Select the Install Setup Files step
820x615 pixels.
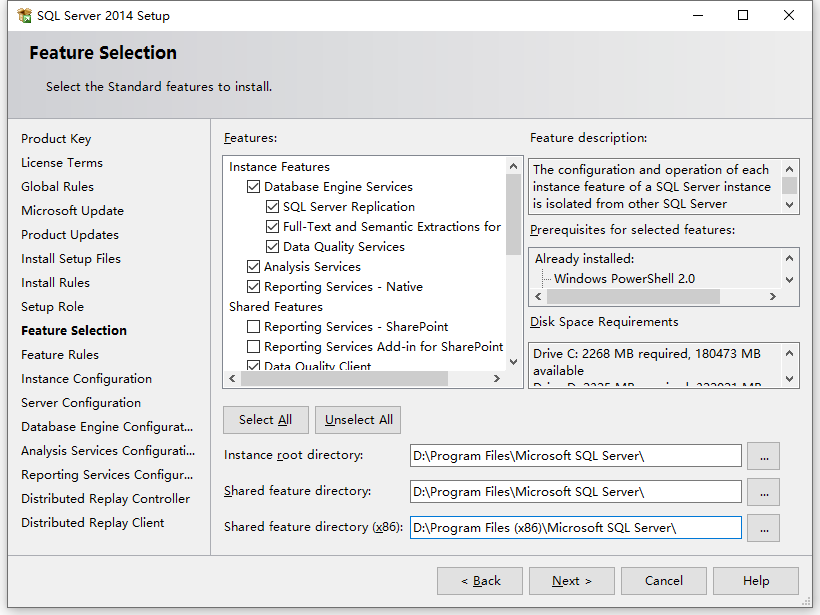pos(71,259)
